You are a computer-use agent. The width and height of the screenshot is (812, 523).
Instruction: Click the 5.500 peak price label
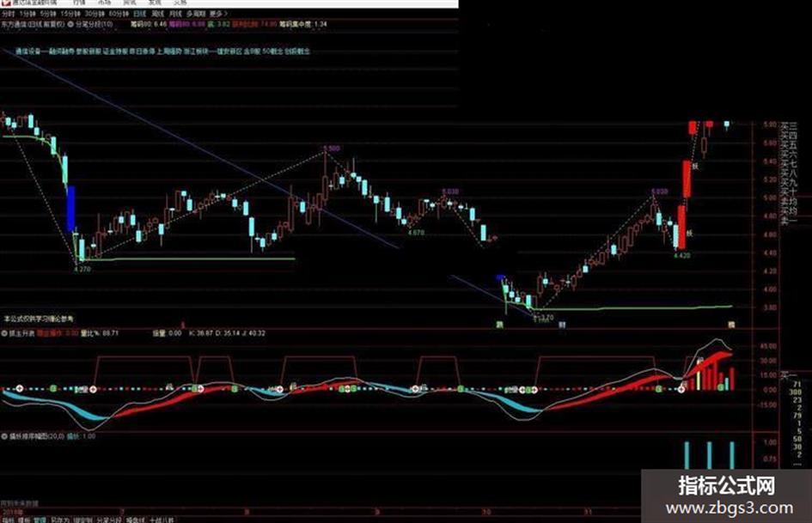(x=332, y=149)
